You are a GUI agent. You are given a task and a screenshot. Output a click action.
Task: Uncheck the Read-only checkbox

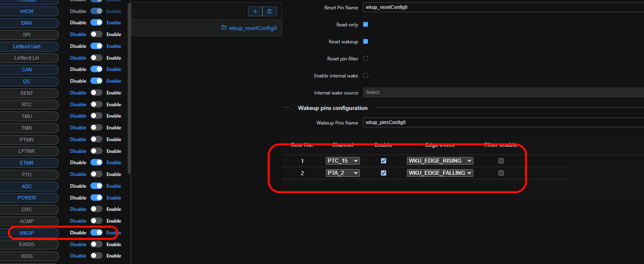[x=366, y=25]
